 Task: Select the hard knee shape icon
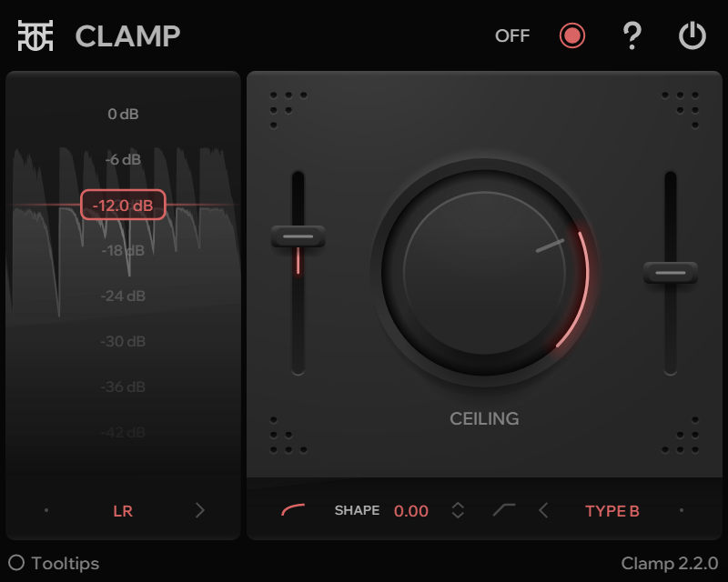(504, 509)
